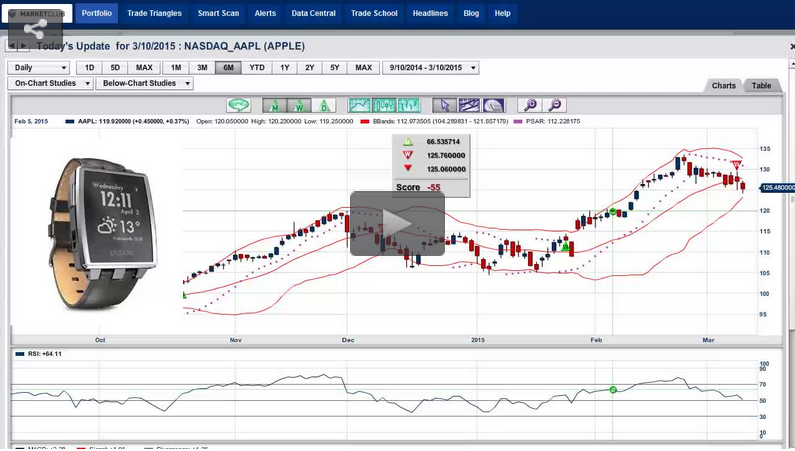Click the MarketClub logo
The height and width of the screenshot is (451, 795).
point(37,14)
